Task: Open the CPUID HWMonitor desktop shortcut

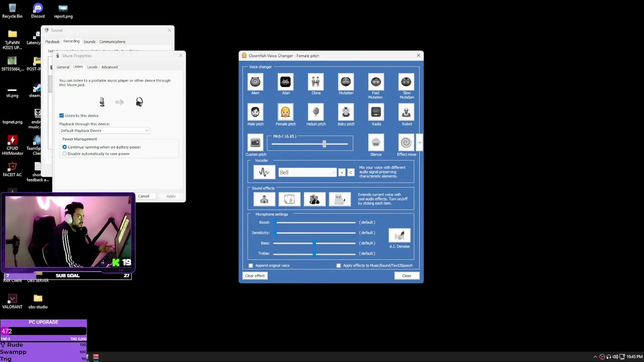Action: point(13,145)
